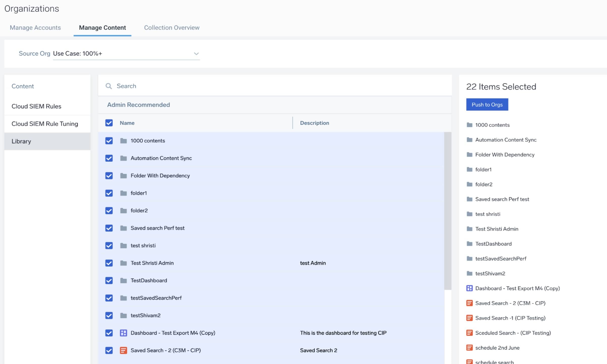Click folder icon beside Automation Content Sync in selected list

coord(469,139)
